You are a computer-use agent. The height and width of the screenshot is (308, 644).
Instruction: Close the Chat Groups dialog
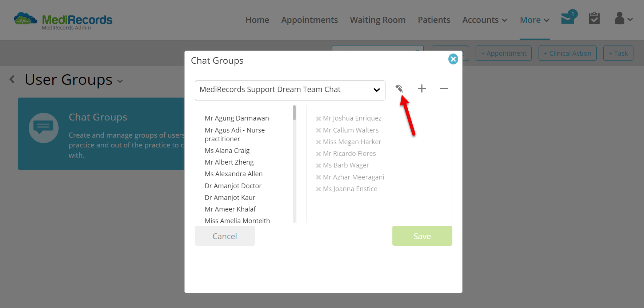(x=453, y=59)
